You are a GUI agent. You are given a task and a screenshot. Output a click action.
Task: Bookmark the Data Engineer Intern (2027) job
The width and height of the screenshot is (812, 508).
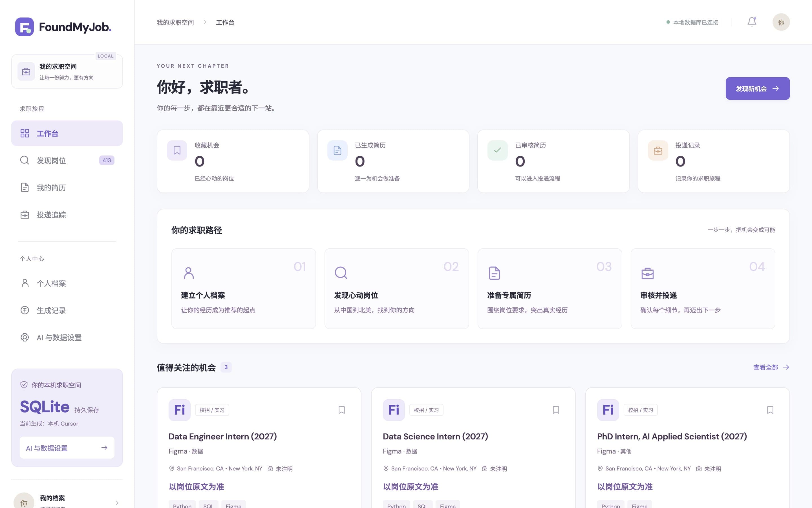(x=342, y=410)
